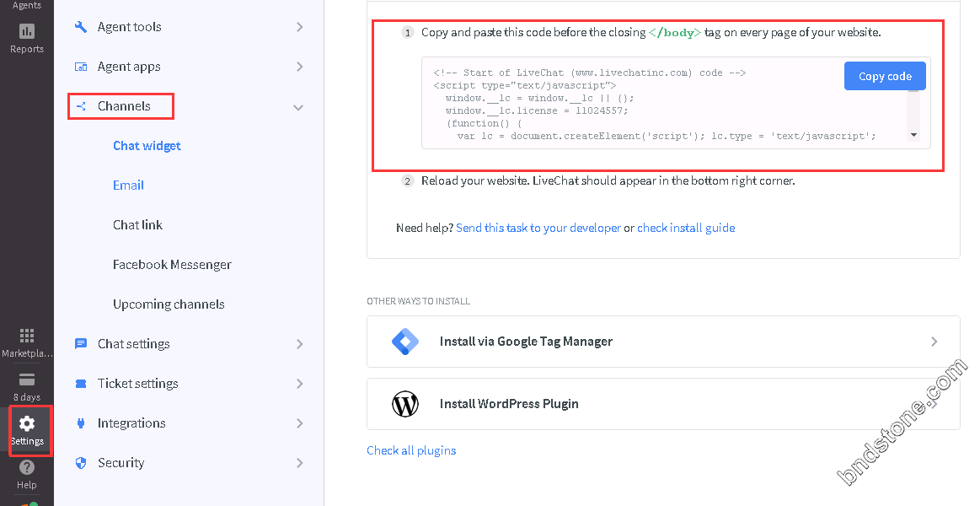The height and width of the screenshot is (506, 980).
Task: Click the Agents label in sidebar
Action: pyautogui.click(x=27, y=5)
